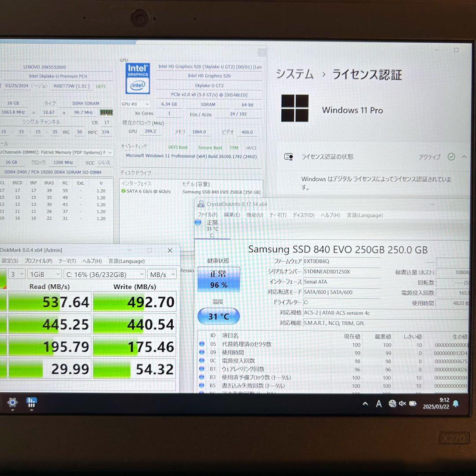The width and height of the screenshot is (476, 476).
Task: Open ファイル(F) menu in CrystalDiskInfo
Action: (208, 215)
